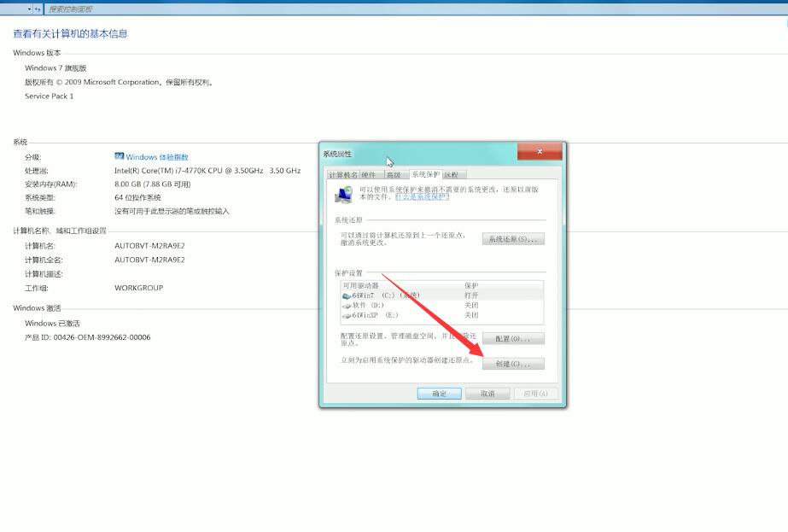Viewport: 788px width, 532px height.
Task: Open the address bar history dropdown arrow
Action: pyautogui.click(x=29, y=9)
